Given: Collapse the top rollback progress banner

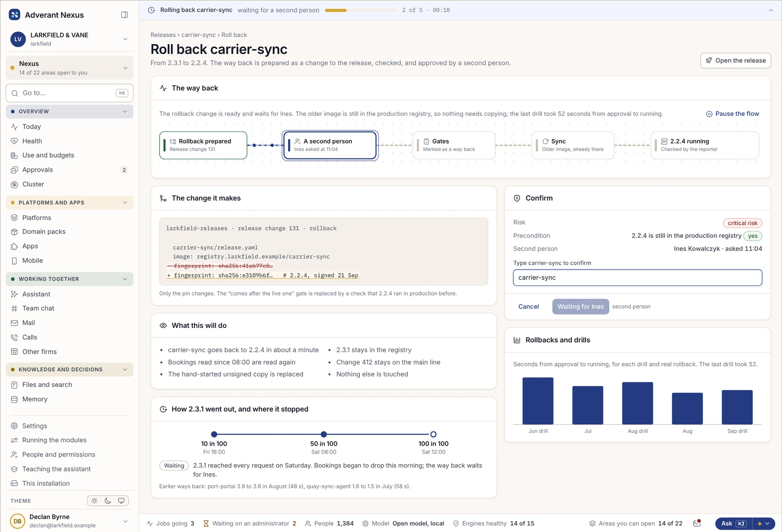Looking at the screenshot, I should click(x=771, y=10).
